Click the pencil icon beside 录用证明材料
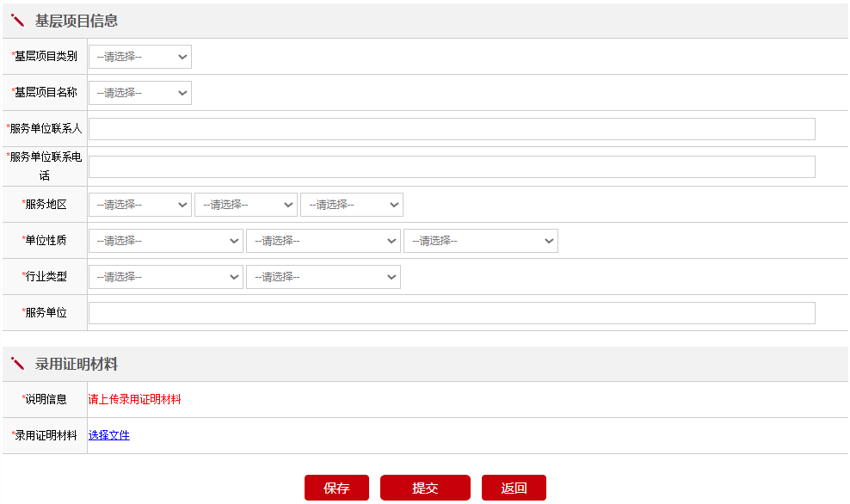Viewport: 850px width, 504px height. click(17, 364)
